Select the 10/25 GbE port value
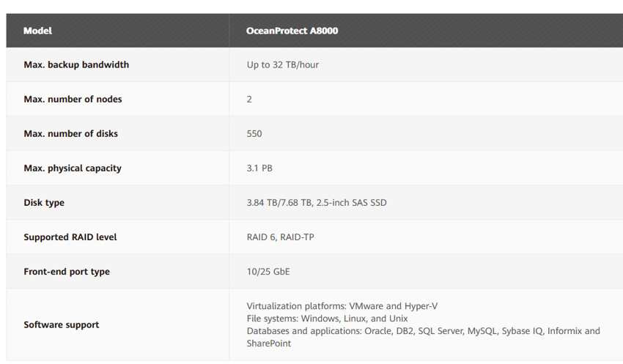This screenshot has height=364, width=623. [x=268, y=272]
